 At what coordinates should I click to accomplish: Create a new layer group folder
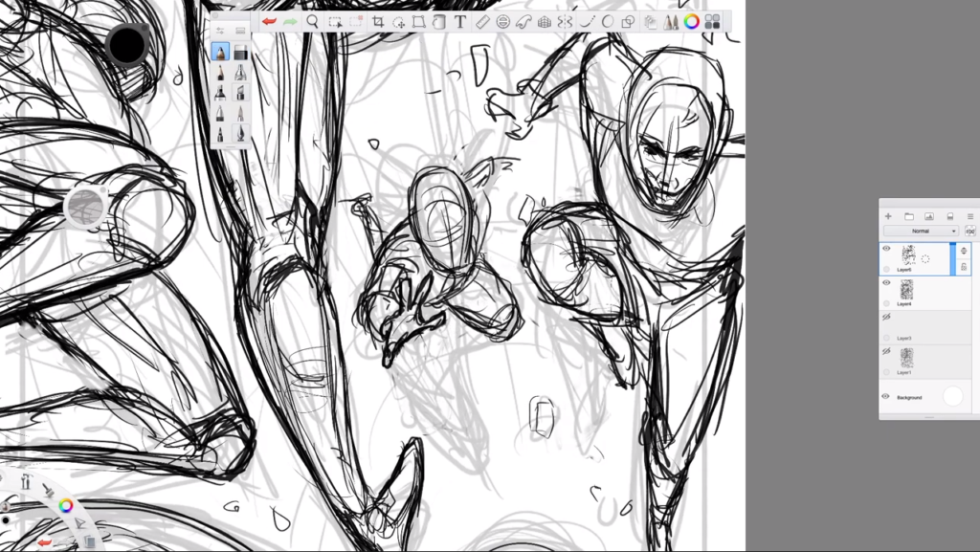909,216
